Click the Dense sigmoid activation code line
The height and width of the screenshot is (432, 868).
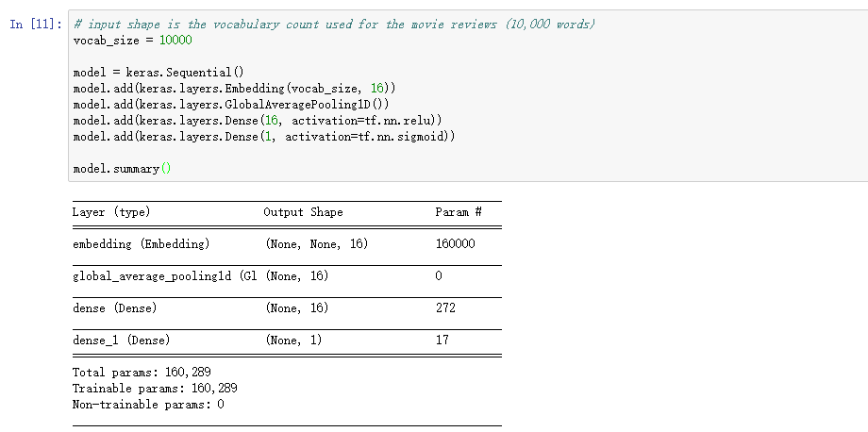(x=264, y=137)
